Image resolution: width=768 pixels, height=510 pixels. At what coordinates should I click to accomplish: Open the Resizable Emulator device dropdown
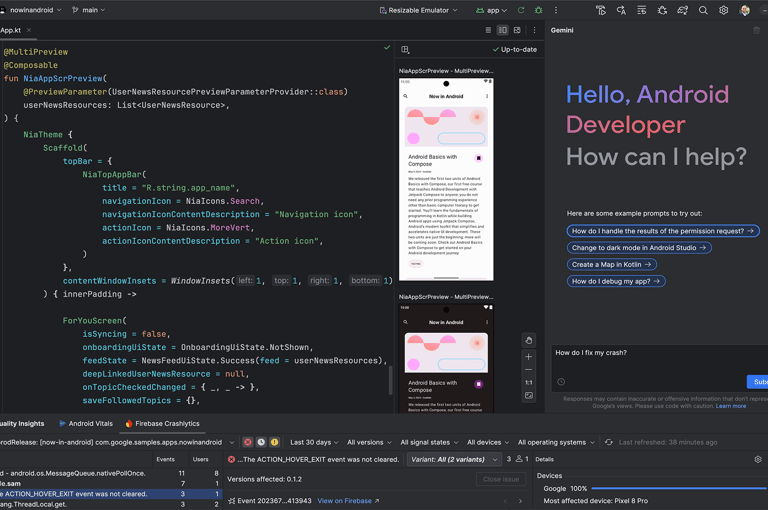pos(418,10)
